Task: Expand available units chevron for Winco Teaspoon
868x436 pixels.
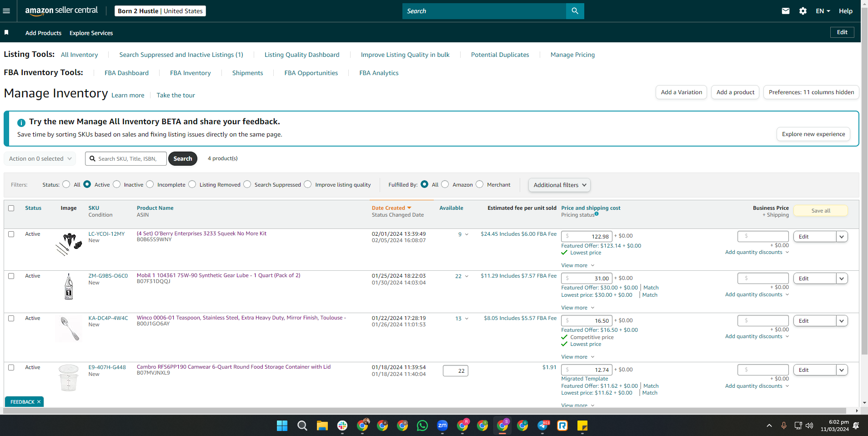Action: point(467,319)
